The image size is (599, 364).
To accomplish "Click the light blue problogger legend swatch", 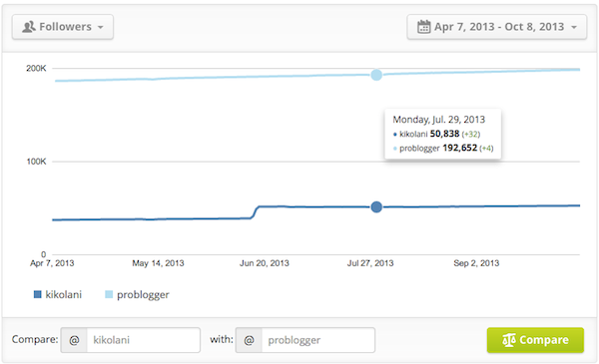I will coord(109,294).
